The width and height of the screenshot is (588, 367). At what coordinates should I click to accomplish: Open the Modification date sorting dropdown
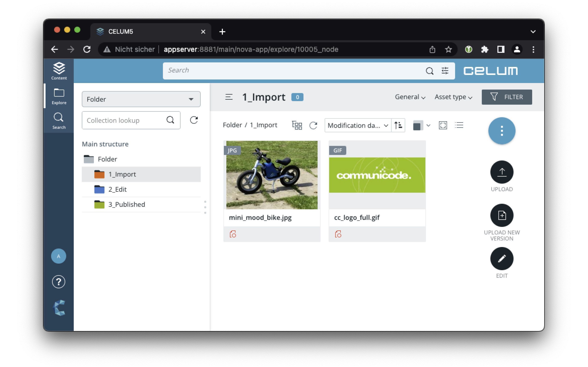[x=357, y=125]
